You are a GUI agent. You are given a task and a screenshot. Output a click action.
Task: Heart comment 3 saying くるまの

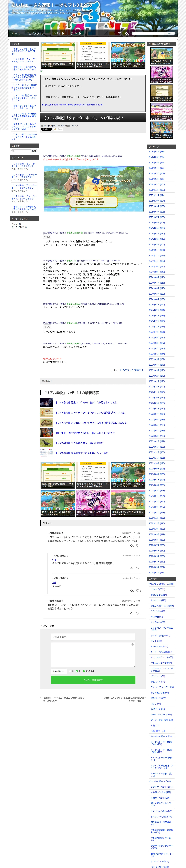point(138,590)
